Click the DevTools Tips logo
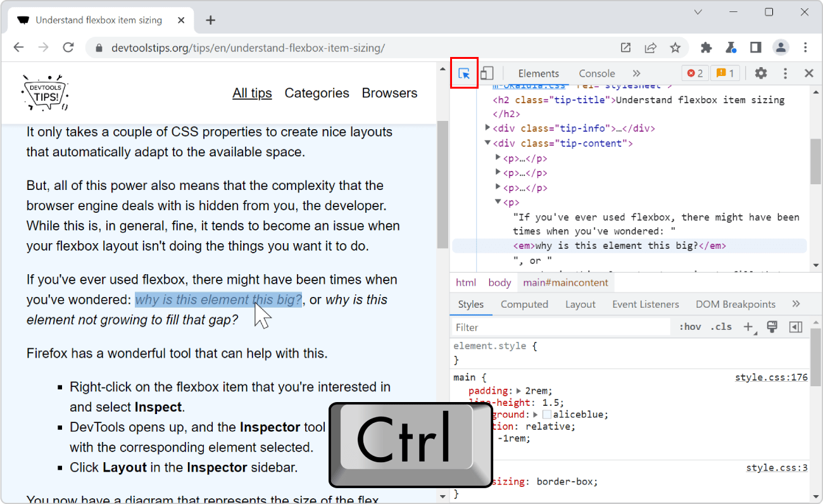823x504 pixels. [44, 93]
